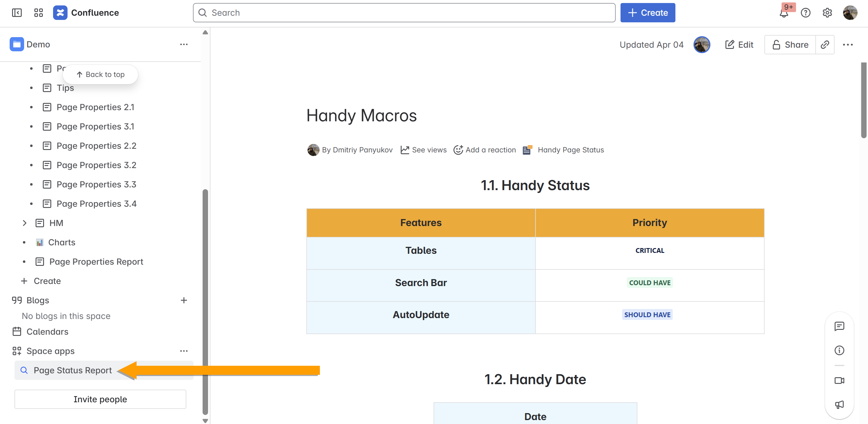Open Space apps more options menu
Viewport: 868px width, 424px height.
pos(184,351)
